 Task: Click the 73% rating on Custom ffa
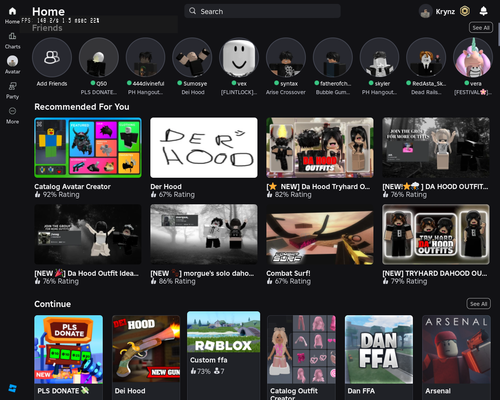click(x=200, y=371)
